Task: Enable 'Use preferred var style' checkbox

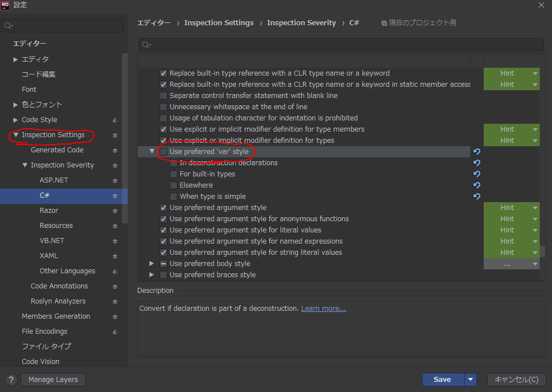Action: [163, 152]
